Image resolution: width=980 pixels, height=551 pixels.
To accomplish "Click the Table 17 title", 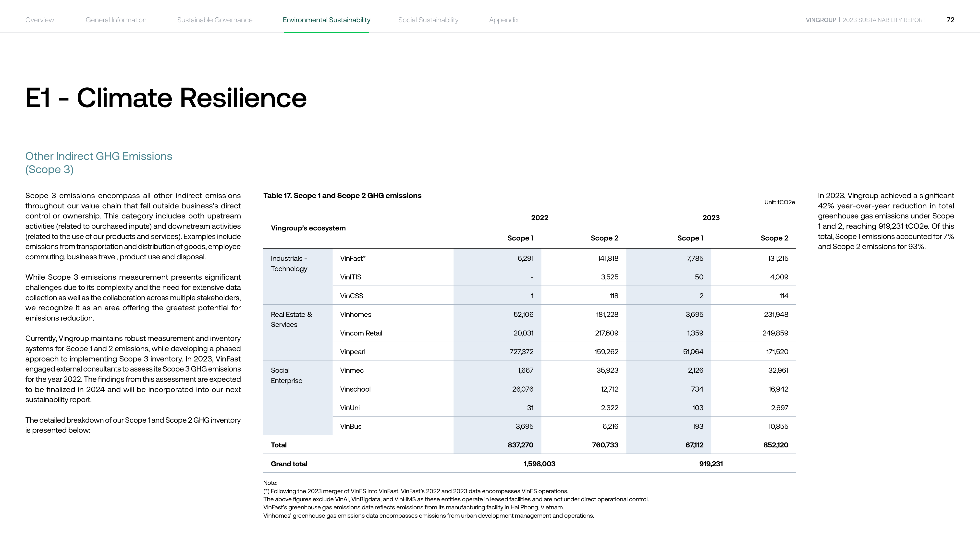I will tap(343, 195).
